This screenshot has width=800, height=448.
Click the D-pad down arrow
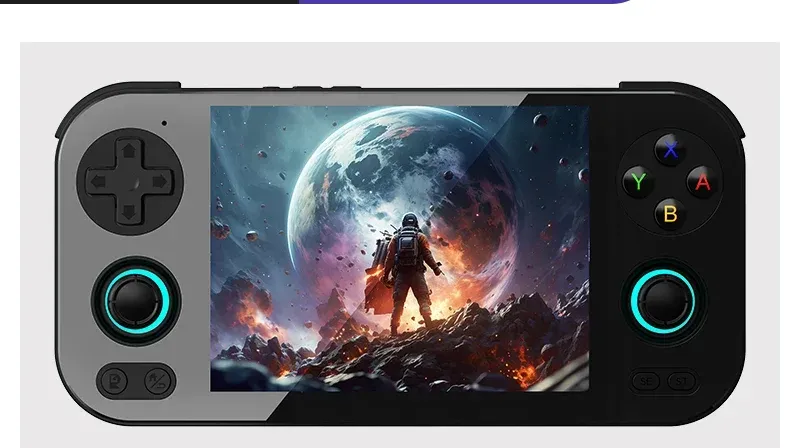point(129,212)
